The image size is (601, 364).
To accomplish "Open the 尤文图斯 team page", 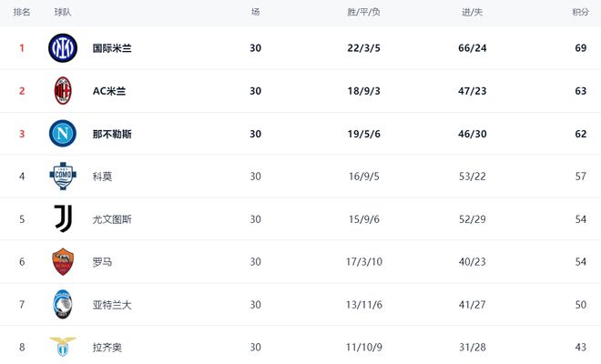I will tap(112, 219).
